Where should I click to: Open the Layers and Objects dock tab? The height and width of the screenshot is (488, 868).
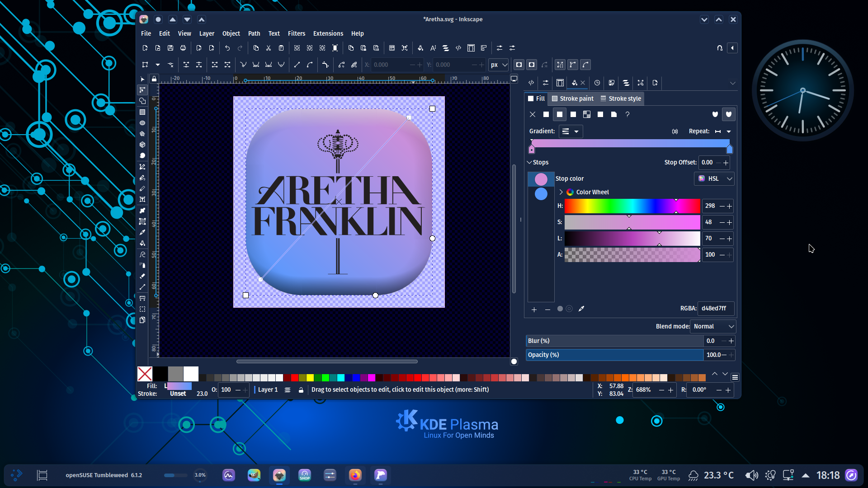(626, 83)
